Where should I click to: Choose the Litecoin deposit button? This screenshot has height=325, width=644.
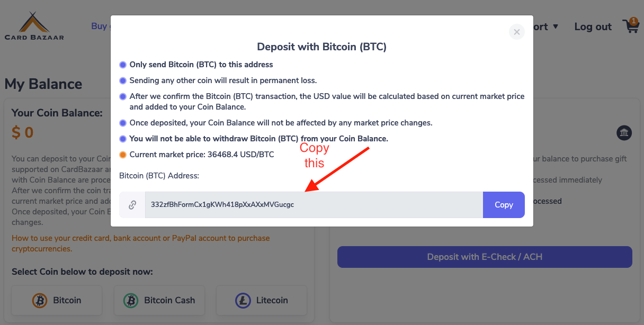262,301
